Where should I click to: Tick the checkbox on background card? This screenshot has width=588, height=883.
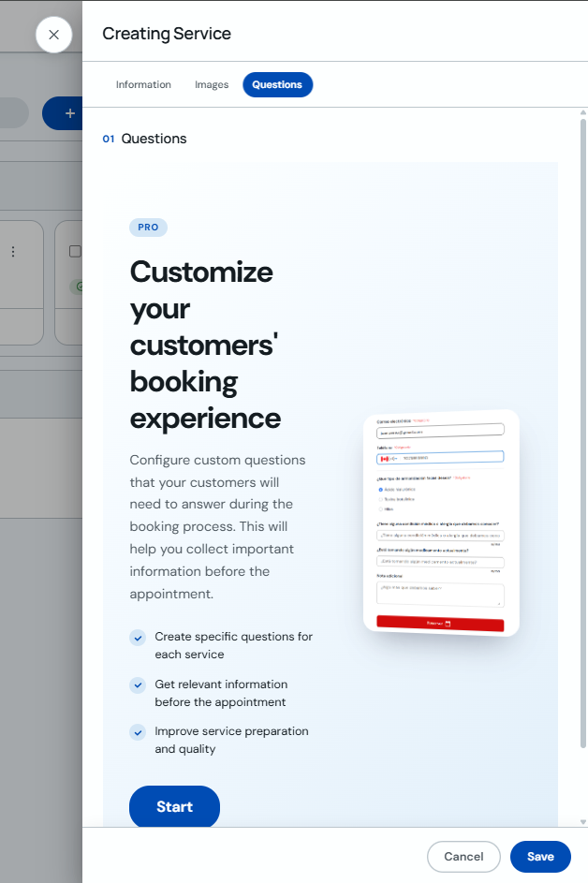point(75,251)
